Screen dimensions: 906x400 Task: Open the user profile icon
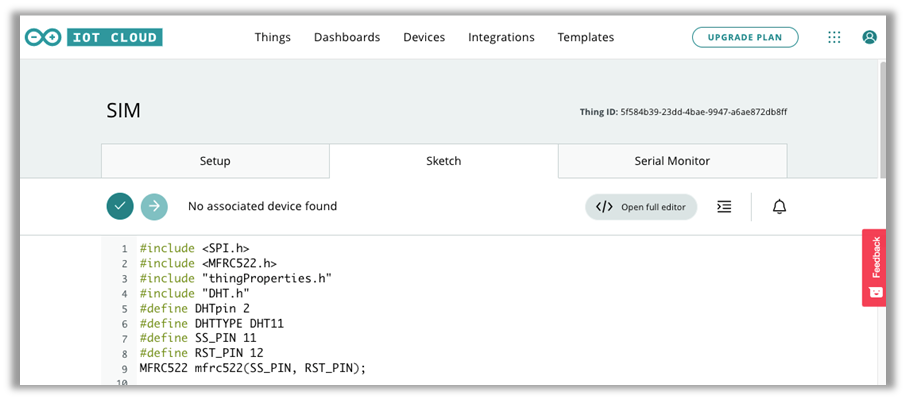(x=869, y=37)
